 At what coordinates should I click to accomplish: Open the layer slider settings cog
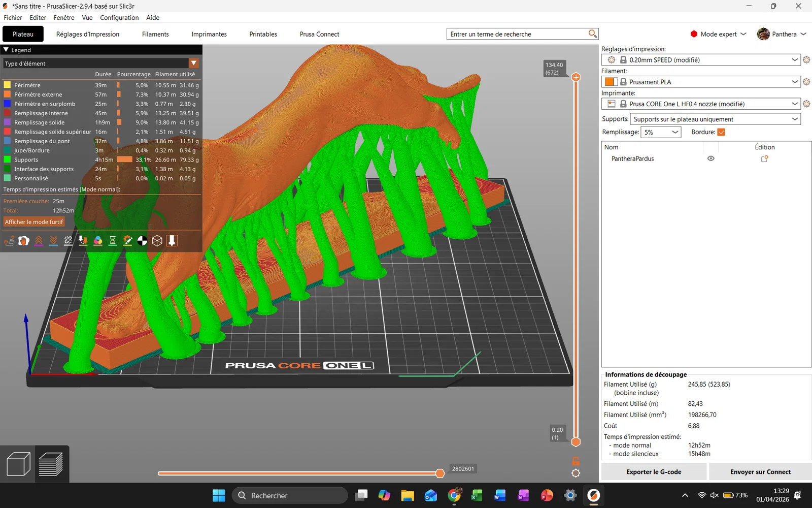576,473
